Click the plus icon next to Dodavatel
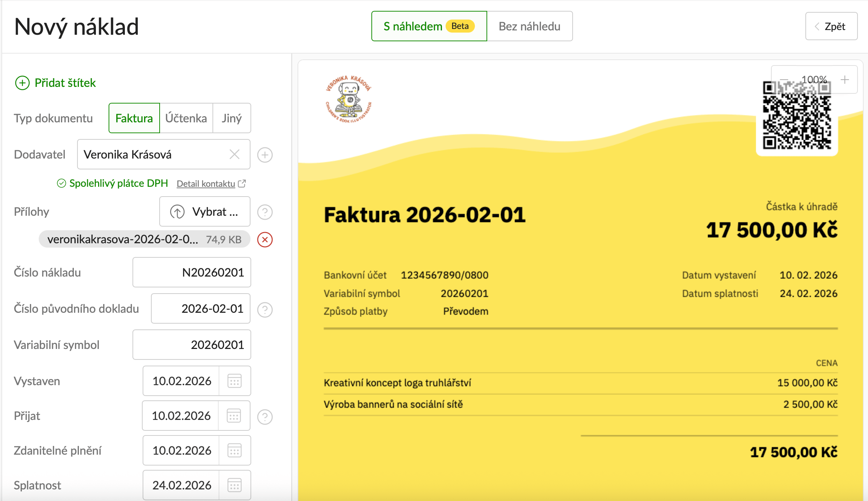868x501 pixels. 265,155
